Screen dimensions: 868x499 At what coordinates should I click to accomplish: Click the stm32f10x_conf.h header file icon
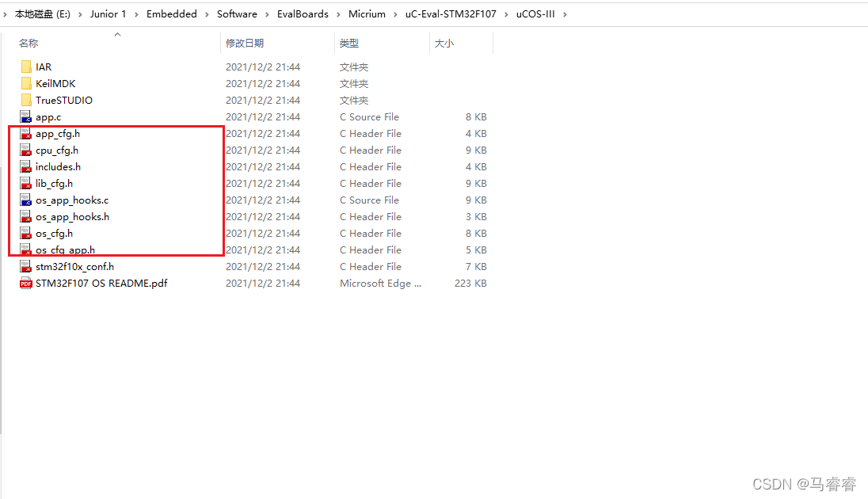pyautogui.click(x=26, y=266)
